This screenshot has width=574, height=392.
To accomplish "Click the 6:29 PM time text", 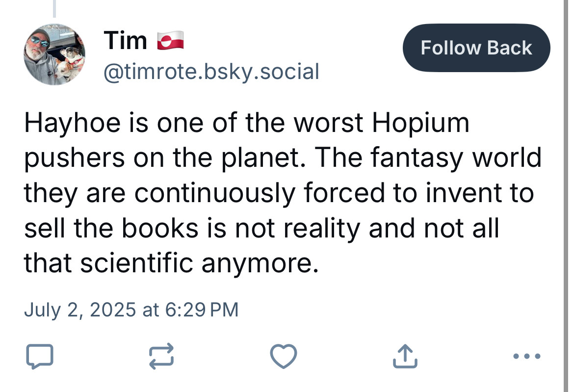I will pos(202,310).
